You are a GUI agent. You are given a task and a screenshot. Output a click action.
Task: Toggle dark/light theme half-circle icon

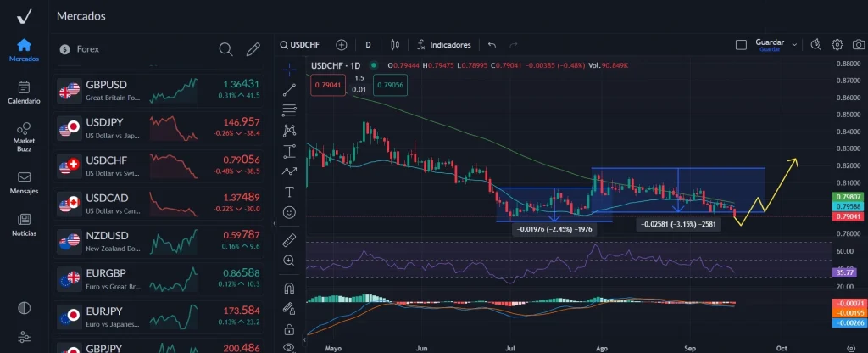click(24, 308)
